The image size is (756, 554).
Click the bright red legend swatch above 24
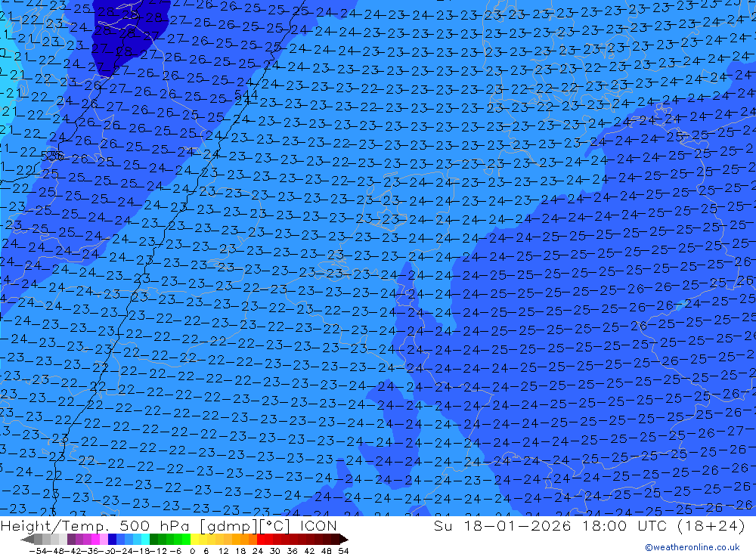[x=261, y=539]
